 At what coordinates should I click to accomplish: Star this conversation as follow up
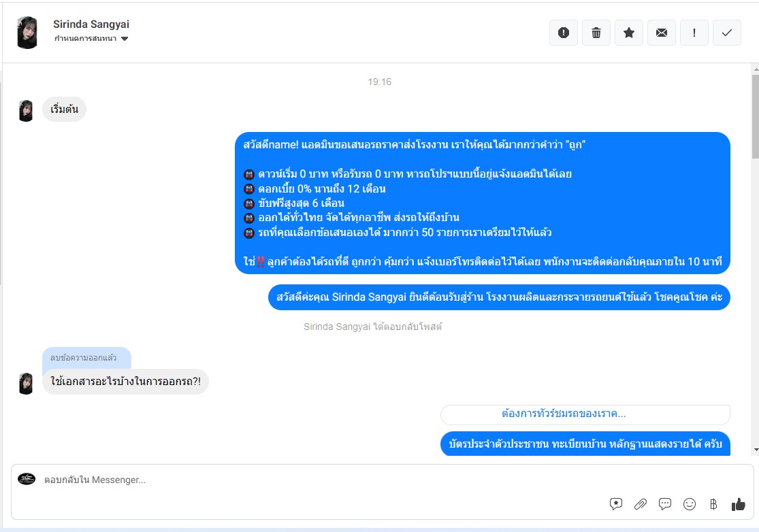(629, 33)
